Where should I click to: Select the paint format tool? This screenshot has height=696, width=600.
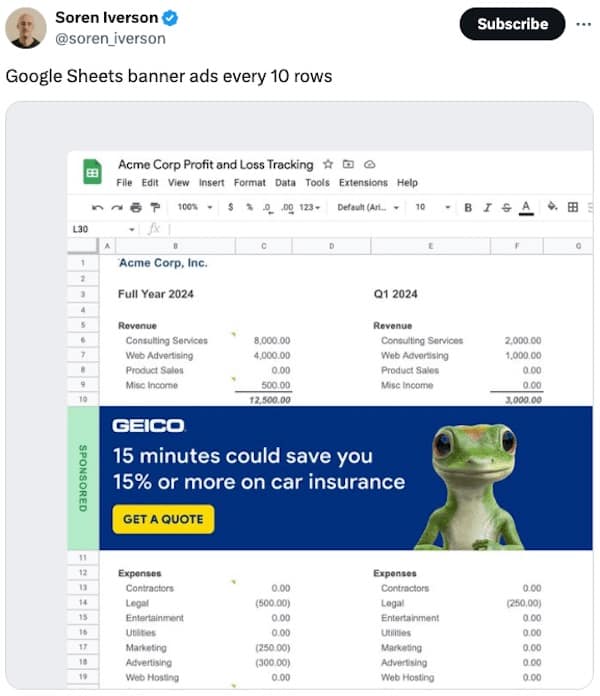pos(153,207)
